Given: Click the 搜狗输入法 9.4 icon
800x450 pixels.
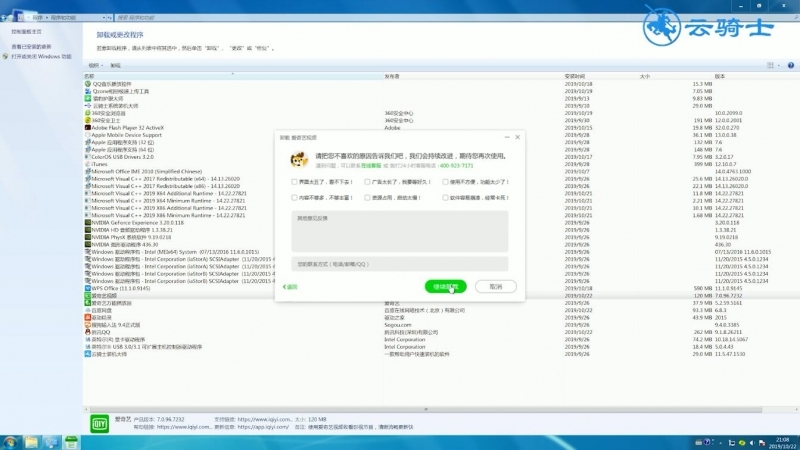Looking at the screenshot, I should point(88,324).
